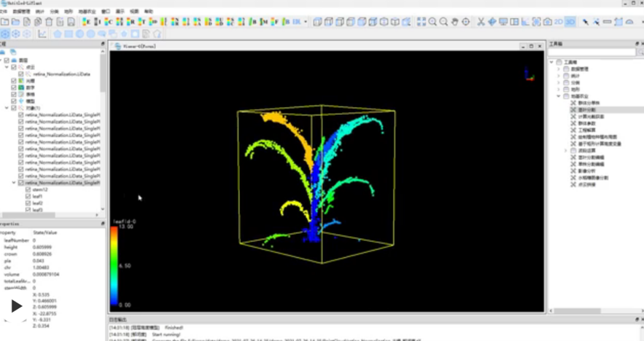Image resolution: width=644 pixels, height=341 pixels.
Task: Open the 分类 menu
Action: [x=54, y=11]
